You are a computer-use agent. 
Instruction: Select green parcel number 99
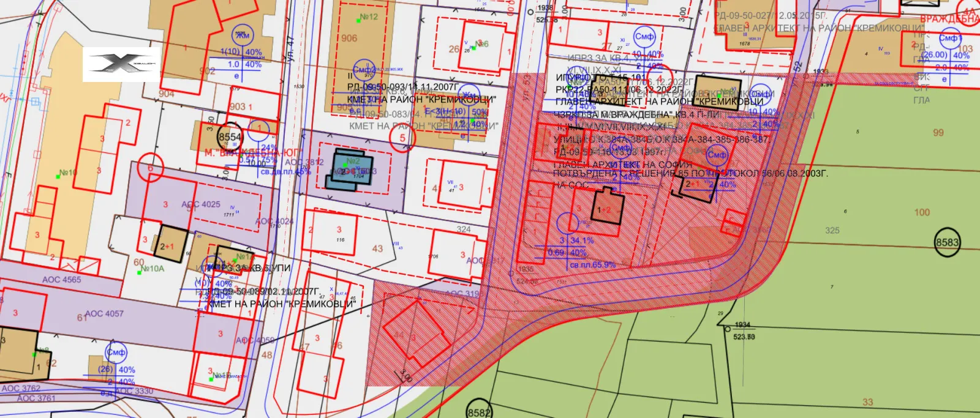938,132
